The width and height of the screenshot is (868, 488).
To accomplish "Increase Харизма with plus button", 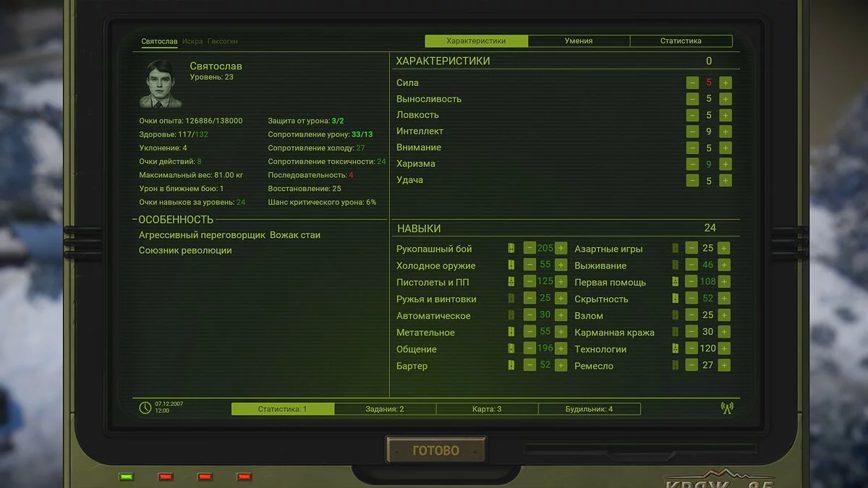I will pyautogui.click(x=726, y=164).
